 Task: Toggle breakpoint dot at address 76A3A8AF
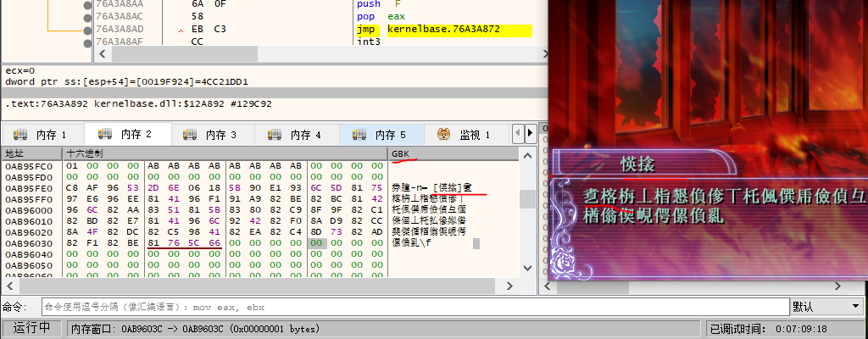point(88,41)
